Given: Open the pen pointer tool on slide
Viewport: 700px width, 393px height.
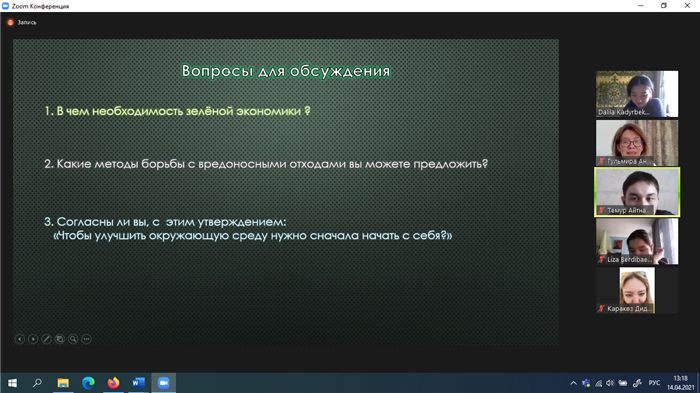Looking at the screenshot, I should pyautogui.click(x=46, y=339).
